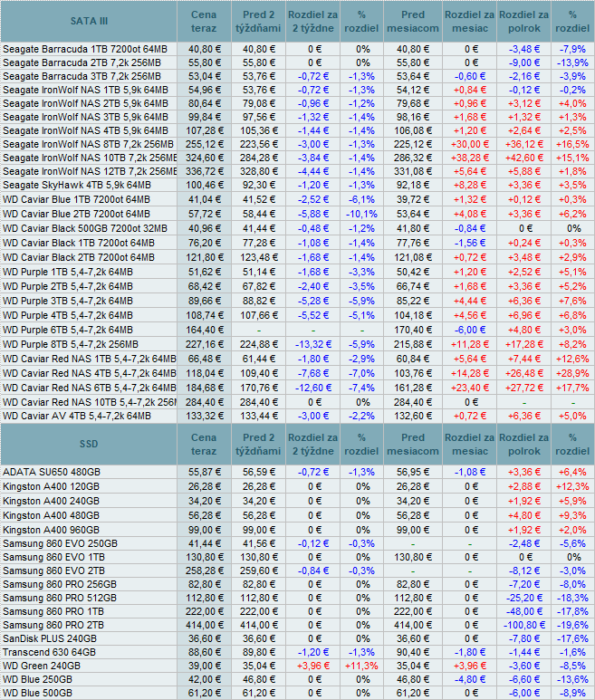This screenshot has height=700, width=595.
Task: Select WD Purple 6TB row name
Action: (x=68, y=330)
